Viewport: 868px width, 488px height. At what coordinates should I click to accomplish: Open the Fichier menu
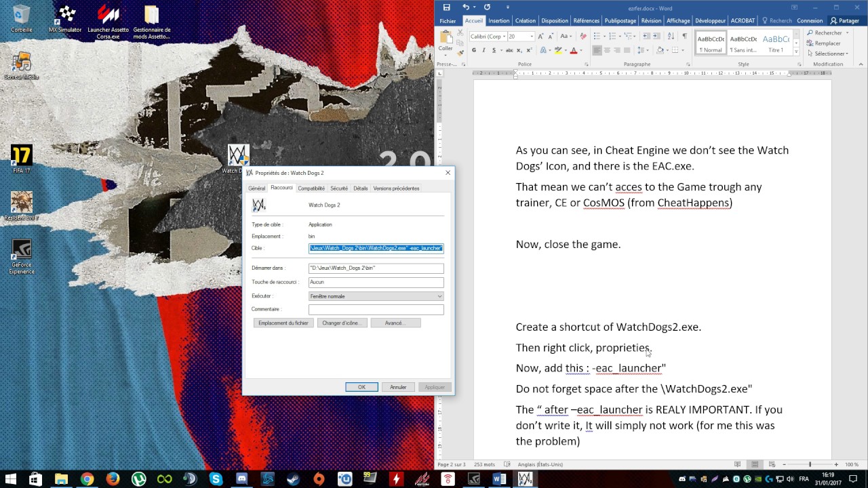(448, 21)
